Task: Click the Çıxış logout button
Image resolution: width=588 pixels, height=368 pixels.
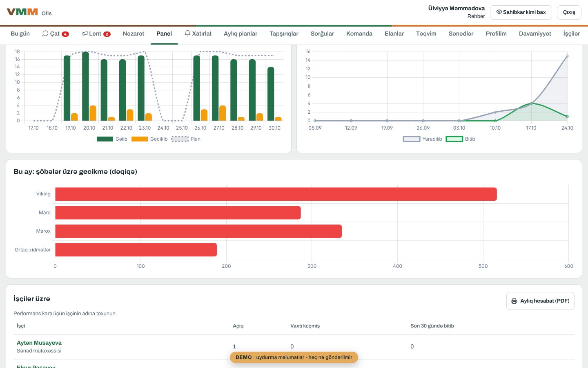Action: click(569, 12)
